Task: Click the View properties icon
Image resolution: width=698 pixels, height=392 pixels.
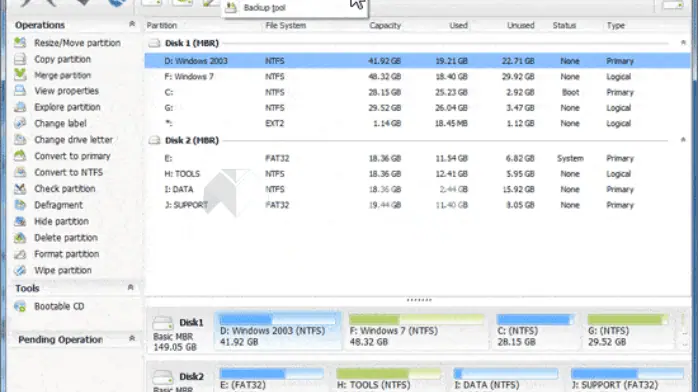Action: point(20,91)
